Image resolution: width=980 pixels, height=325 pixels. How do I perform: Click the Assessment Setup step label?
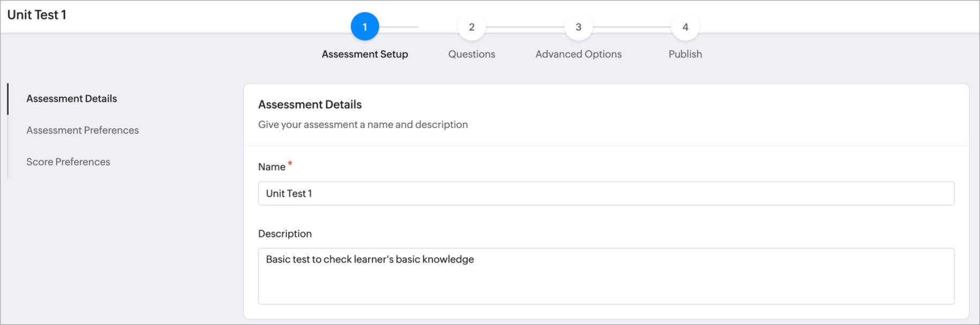[x=364, y=54]
